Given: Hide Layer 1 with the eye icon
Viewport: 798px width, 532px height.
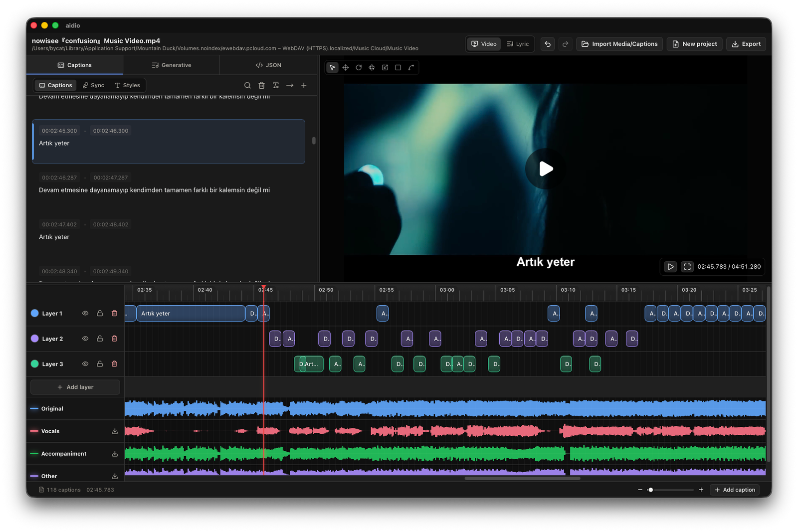Looking at the screenshot, I should tap(85, 314).
